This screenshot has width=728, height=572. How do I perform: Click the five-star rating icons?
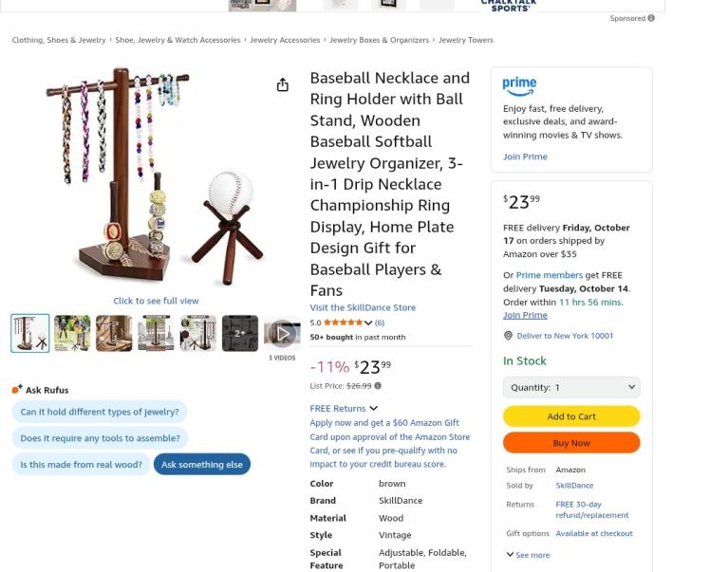343,323
